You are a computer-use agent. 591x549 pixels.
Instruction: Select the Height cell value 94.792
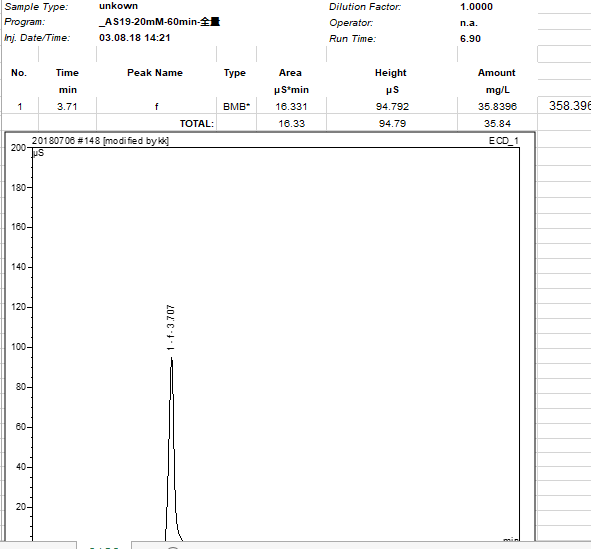[392, 107]
